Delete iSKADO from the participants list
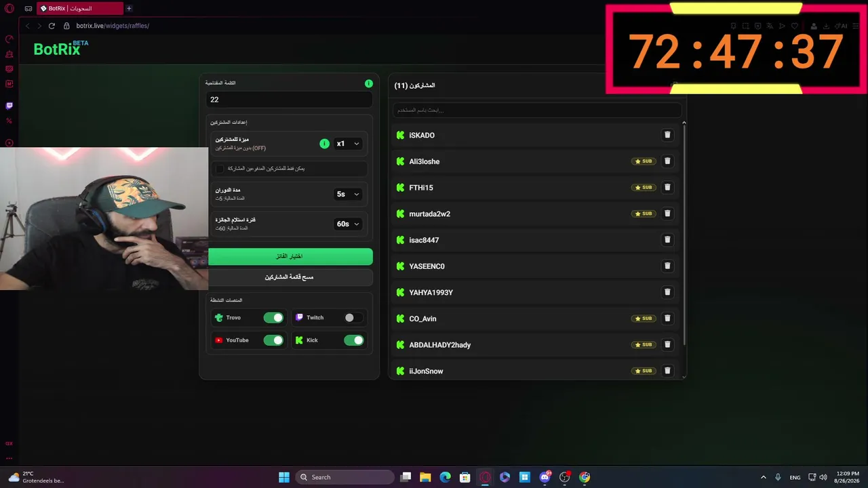 tap(667, 135)
